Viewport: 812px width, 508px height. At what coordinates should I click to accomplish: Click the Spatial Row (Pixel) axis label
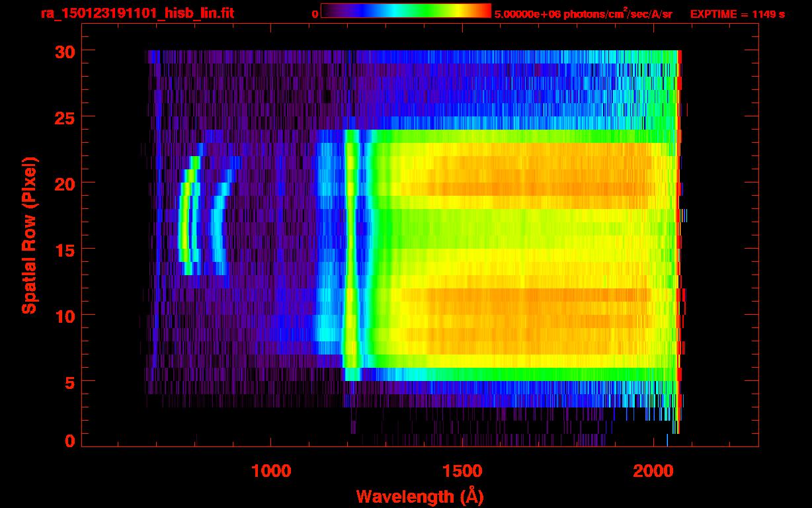point(29,235)
